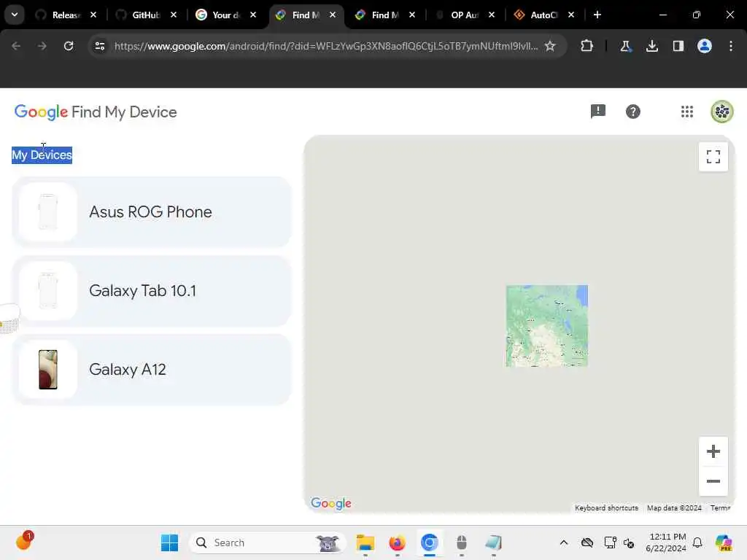Open the clock showing 12:11 PM
747x560 pixels.
[x=667, y=542]
